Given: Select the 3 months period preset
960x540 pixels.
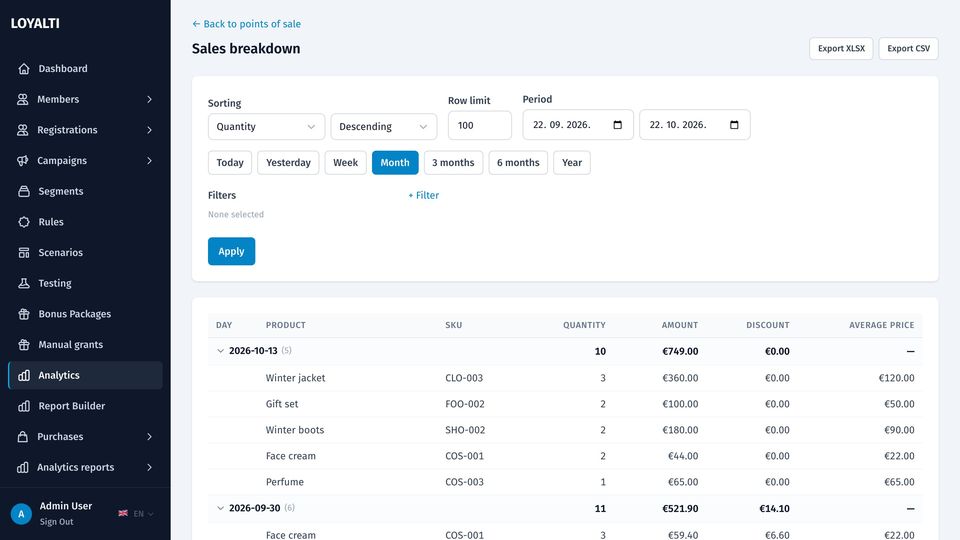Looking at the screenshot, I should [453, 163].
